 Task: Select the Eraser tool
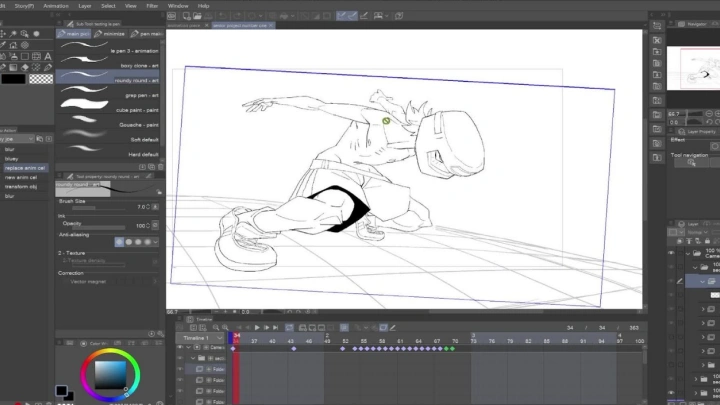pos(25,68)
